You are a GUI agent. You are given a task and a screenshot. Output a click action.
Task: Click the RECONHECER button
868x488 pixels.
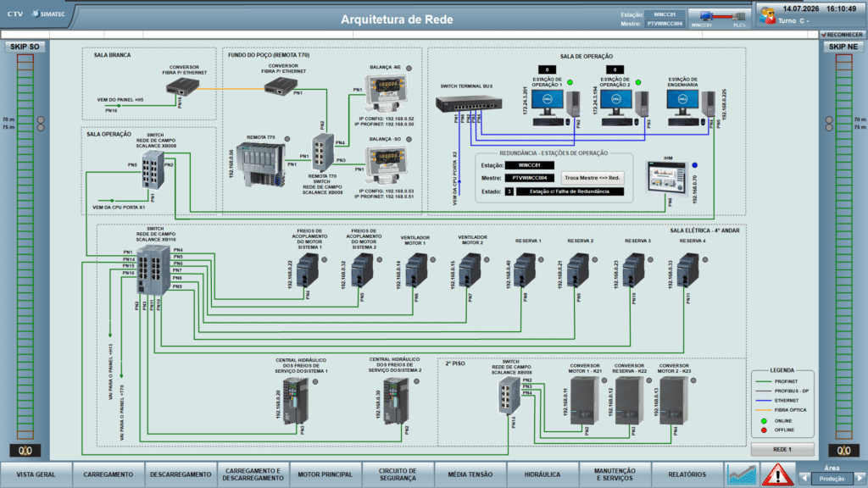tap(842, 34)
